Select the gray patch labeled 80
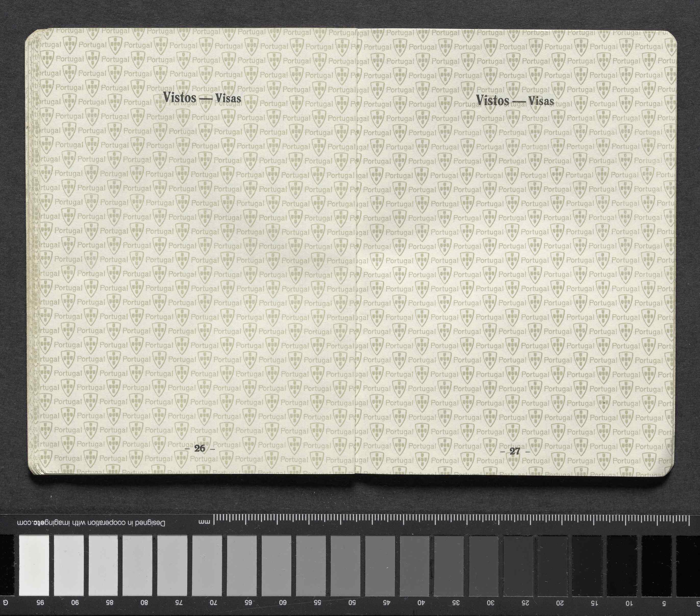Screen dimensions: 700x616 pos(137,566)
